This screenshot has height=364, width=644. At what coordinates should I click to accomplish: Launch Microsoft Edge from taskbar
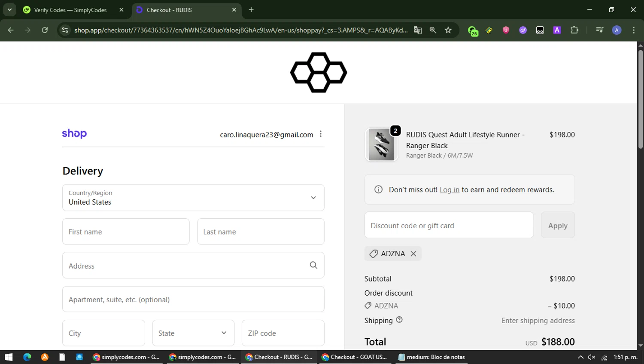[x=27, y=357]
